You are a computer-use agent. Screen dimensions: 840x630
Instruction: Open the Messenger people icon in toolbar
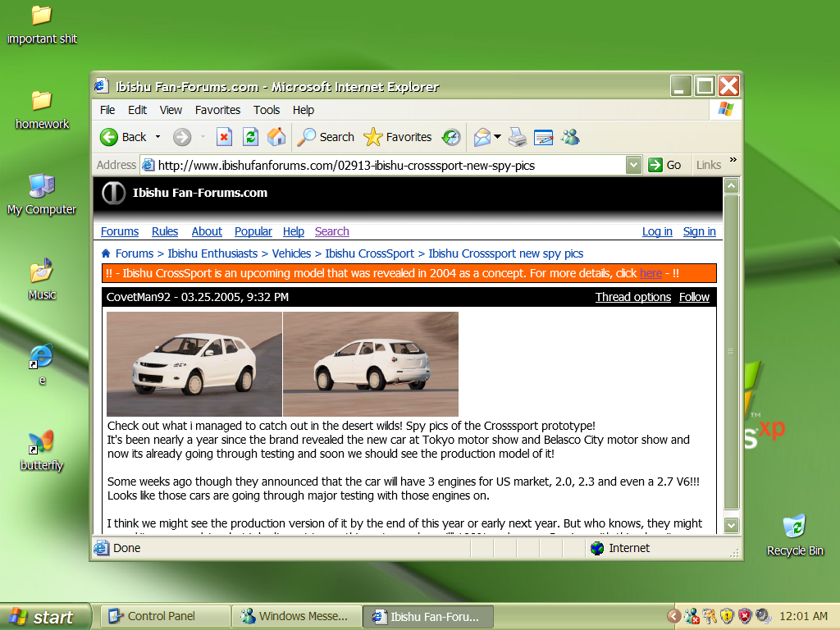[571, 137]
